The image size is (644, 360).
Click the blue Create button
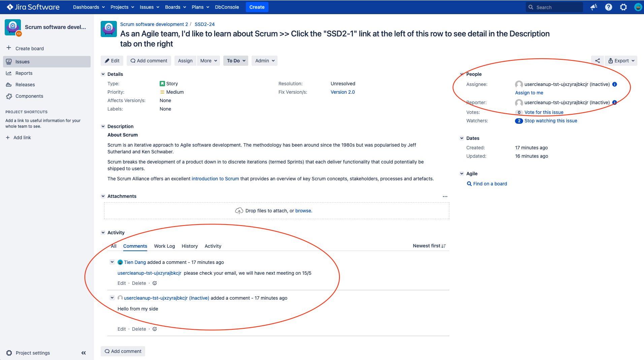coord(257,7)
